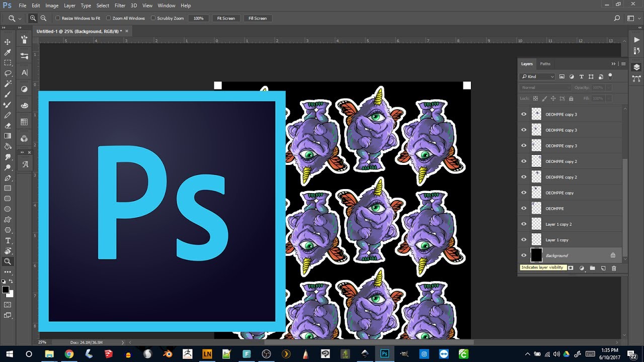Open the File menu
This screenshot has height=362, width=644.
click(x=22, y=6)
